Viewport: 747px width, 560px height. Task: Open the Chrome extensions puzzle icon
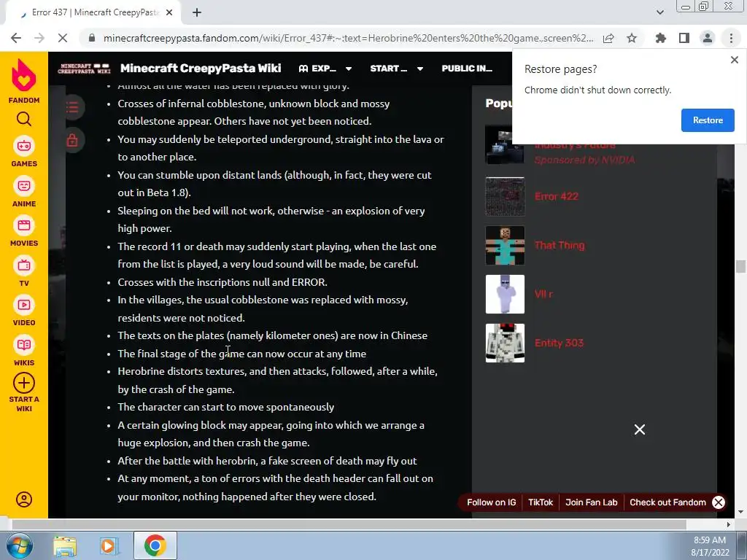click(x=661, y=38)
